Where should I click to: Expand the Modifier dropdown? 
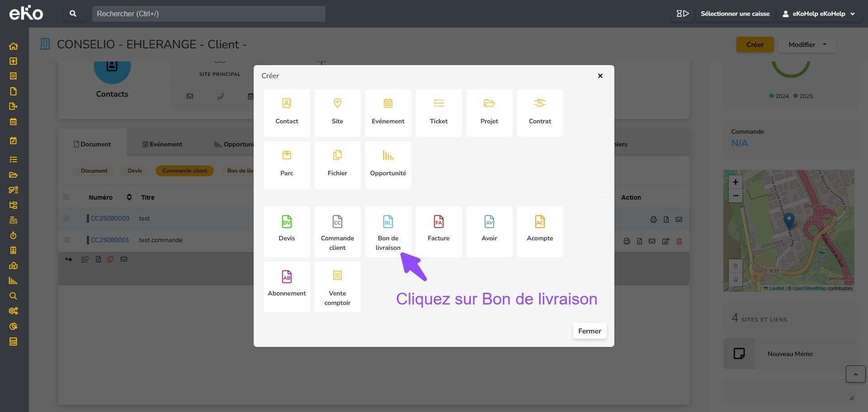pos(807,45)
